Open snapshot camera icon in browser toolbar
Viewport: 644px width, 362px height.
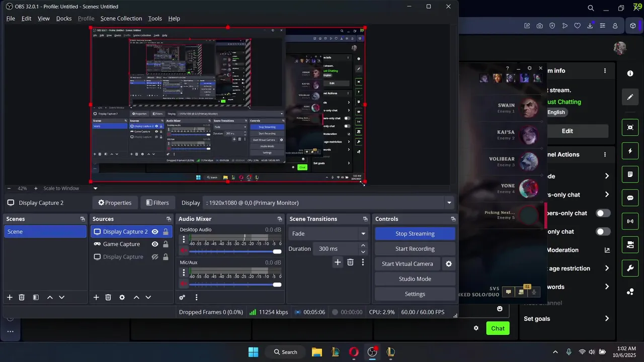click(x=539, y=26)
